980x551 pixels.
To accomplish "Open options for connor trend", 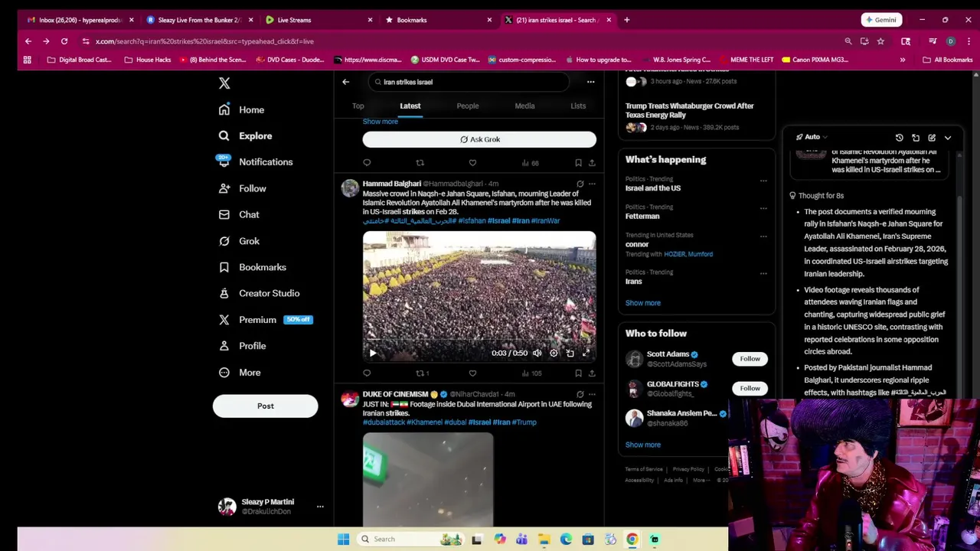I will (763, 236).
